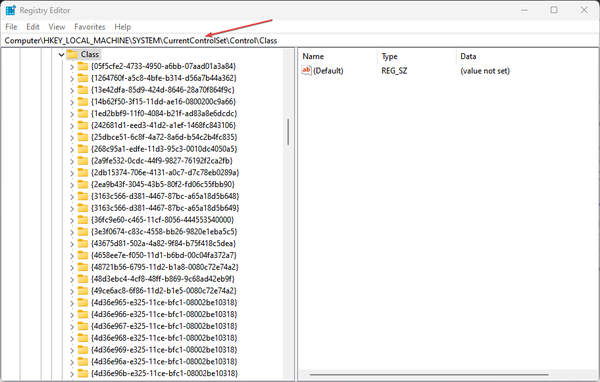Open the View menu
Viewport: 600px width, 382px height.
[57, 27]
